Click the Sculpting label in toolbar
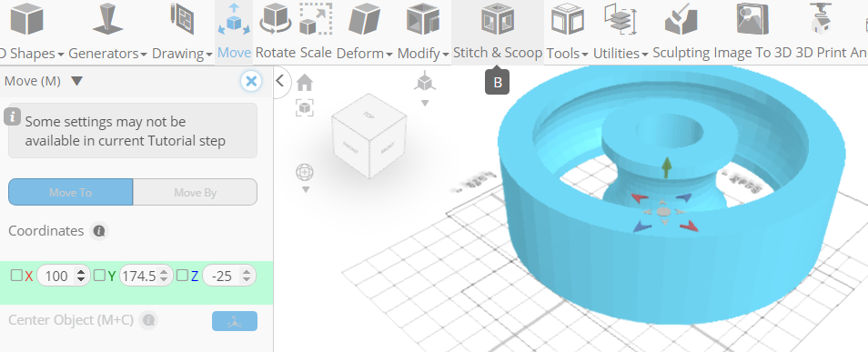This screenshot has width=868, height=352. [681, 53]
